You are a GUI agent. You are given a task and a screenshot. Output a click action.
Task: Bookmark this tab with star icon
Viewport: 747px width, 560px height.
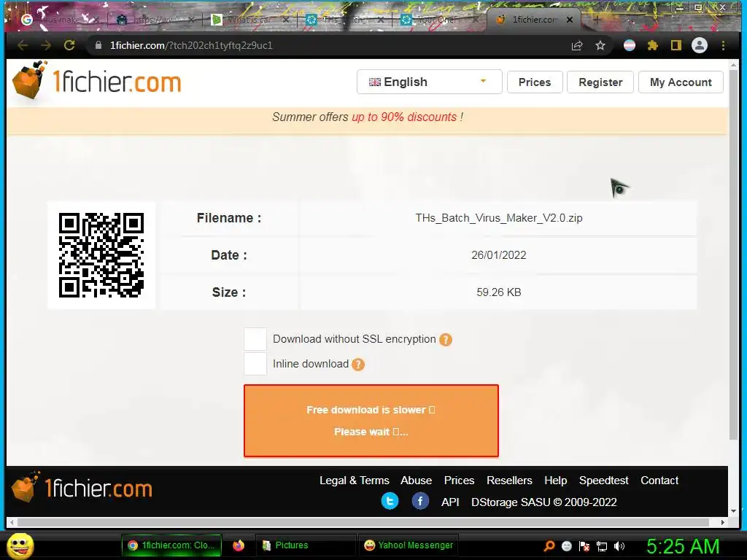[600, 45]
